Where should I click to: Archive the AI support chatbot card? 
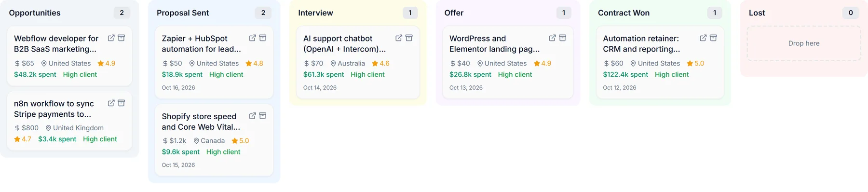pyautogui.click(x=409, y=38)
